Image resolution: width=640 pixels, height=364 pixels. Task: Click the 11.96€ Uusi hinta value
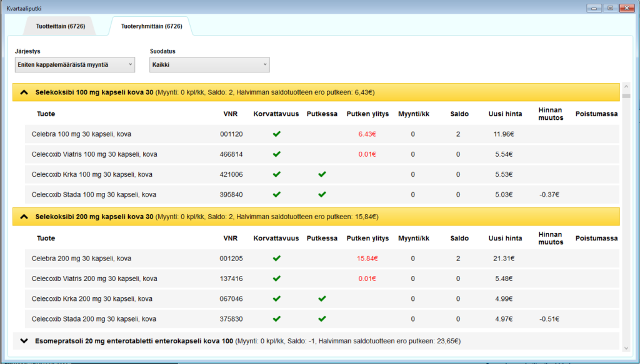(504, 134)
